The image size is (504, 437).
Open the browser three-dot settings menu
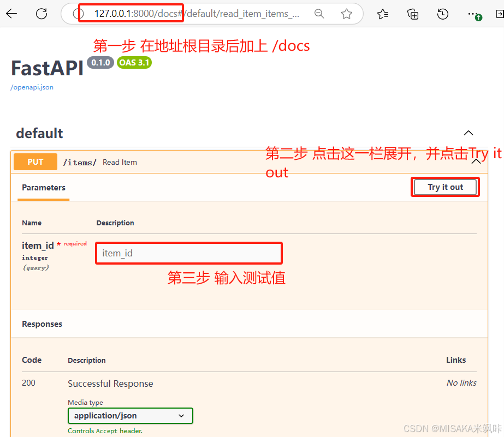[473, 14]
